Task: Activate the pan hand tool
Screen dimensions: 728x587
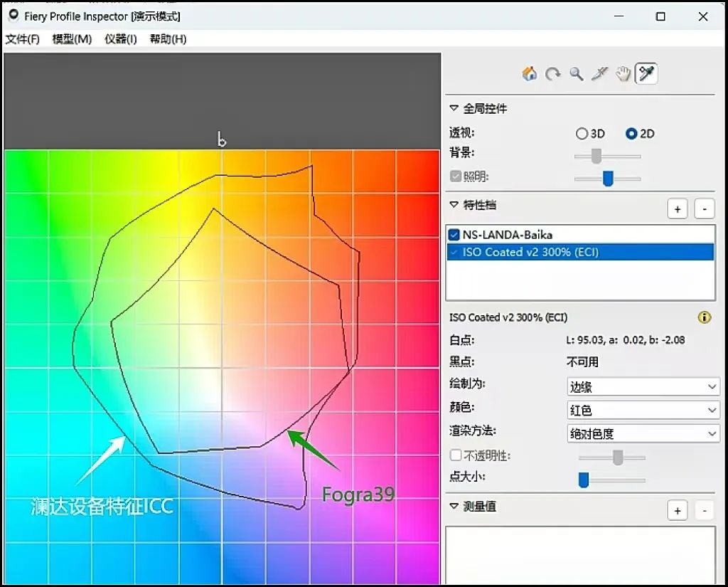Action: pyautogui.click(x=623, y=73)
